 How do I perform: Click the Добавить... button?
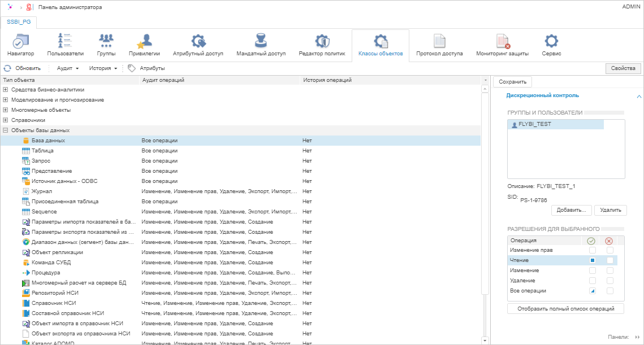[x=571, y=210]
